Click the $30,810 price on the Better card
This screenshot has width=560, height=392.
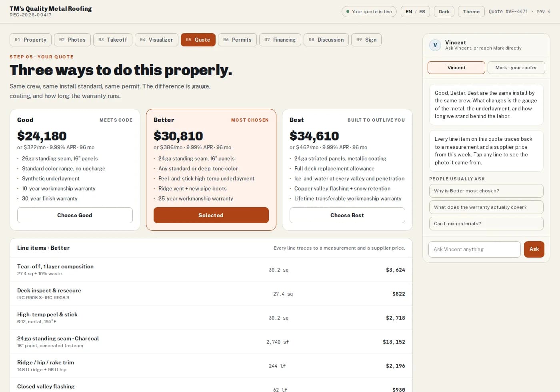[x=178, y=136]
